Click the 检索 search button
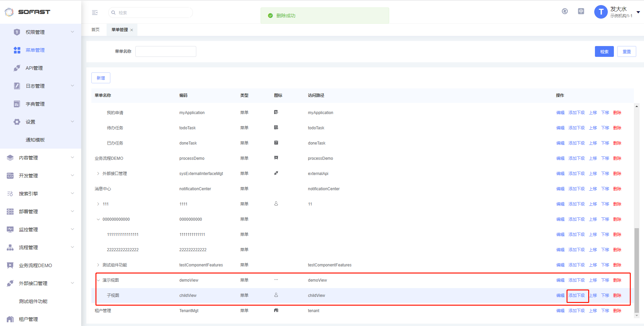Screen dimensions: 644x326 click(x=604, y=51)
